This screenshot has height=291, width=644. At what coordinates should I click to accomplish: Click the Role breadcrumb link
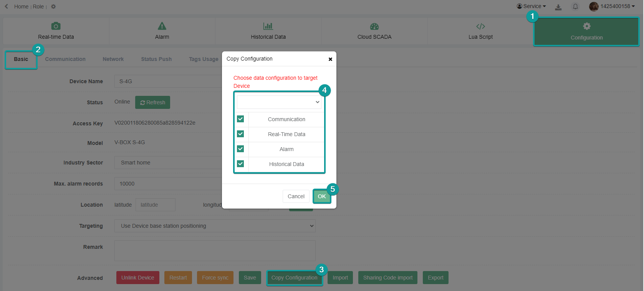pyautogui.click(x=38, y=7)
